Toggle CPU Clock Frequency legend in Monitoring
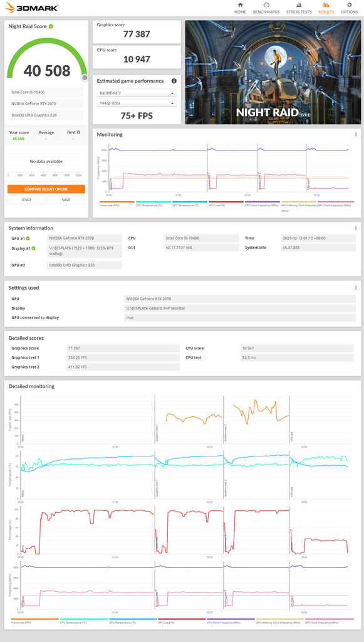 pos(263,203)
